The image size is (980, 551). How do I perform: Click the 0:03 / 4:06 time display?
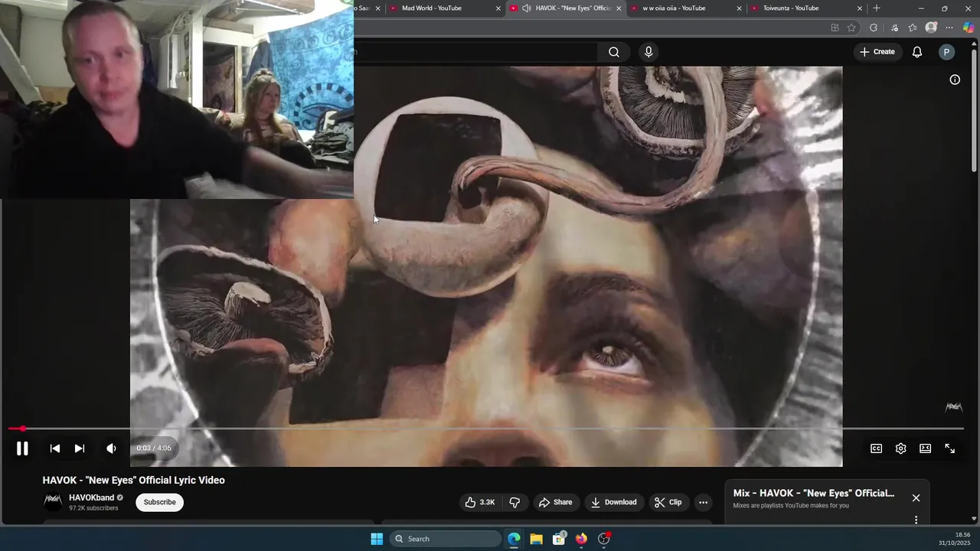154,448
